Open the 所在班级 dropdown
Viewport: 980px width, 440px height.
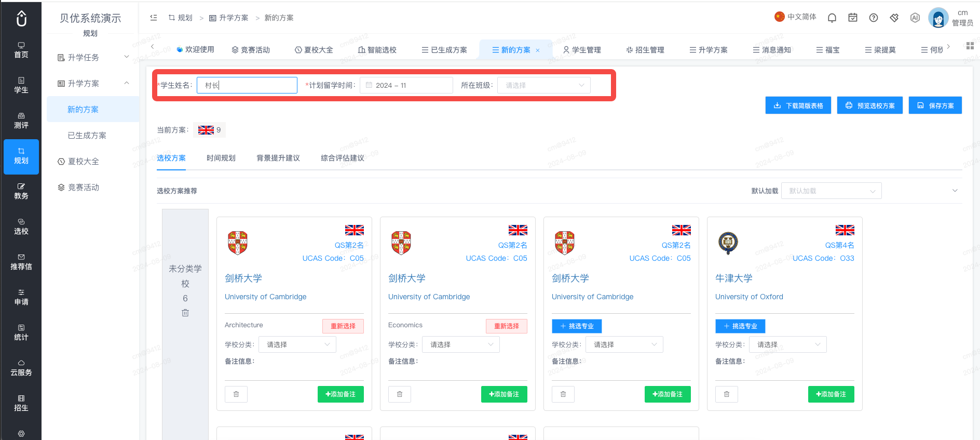[543, 85]
